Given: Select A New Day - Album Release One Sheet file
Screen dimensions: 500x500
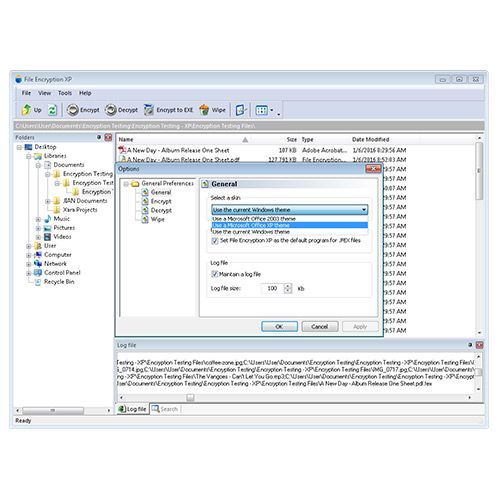Looking at the screenshot, I should click(x=178, y=150).
